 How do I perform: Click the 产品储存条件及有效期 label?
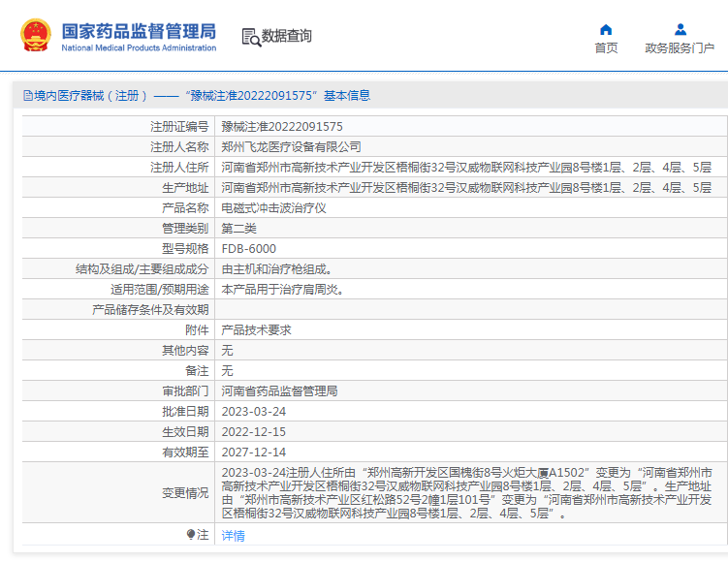tap(150, 310)
